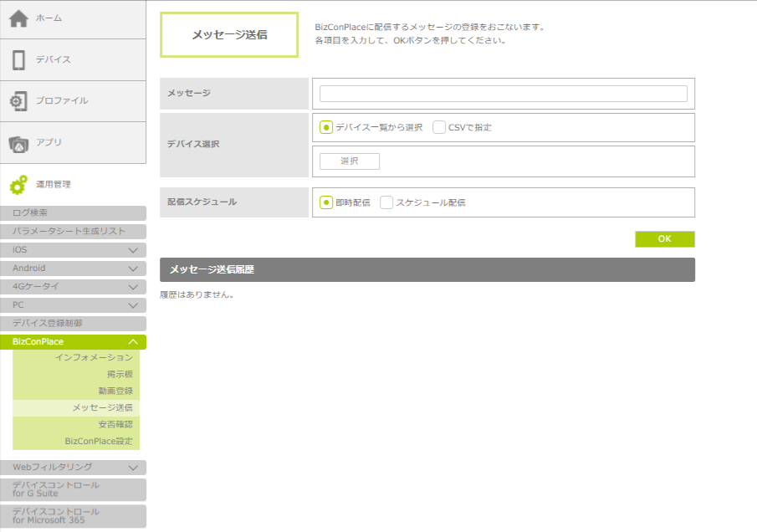757x532 pixels.
Task: Click the Home house icon
Action: pyautogui.click(x=18, y=18)
